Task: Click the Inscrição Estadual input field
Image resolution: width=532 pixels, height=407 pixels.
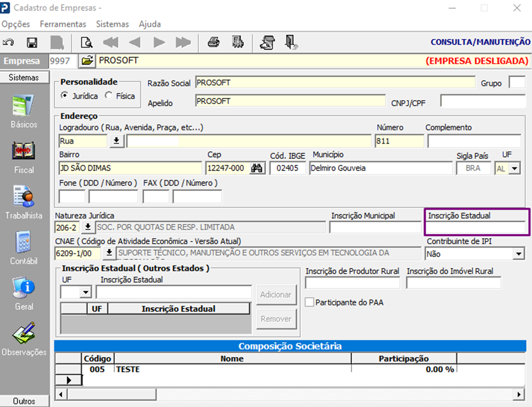Action: [476, 227]
